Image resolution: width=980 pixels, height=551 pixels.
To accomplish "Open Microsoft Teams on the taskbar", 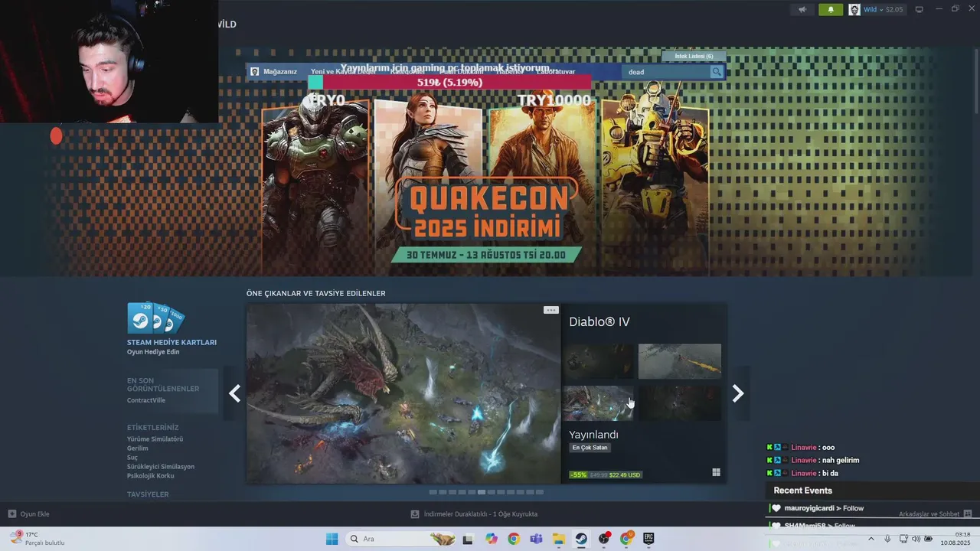I will [x=536, y=539].
